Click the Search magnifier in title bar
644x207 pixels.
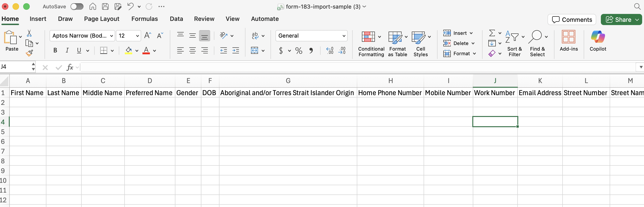point(637,6)
